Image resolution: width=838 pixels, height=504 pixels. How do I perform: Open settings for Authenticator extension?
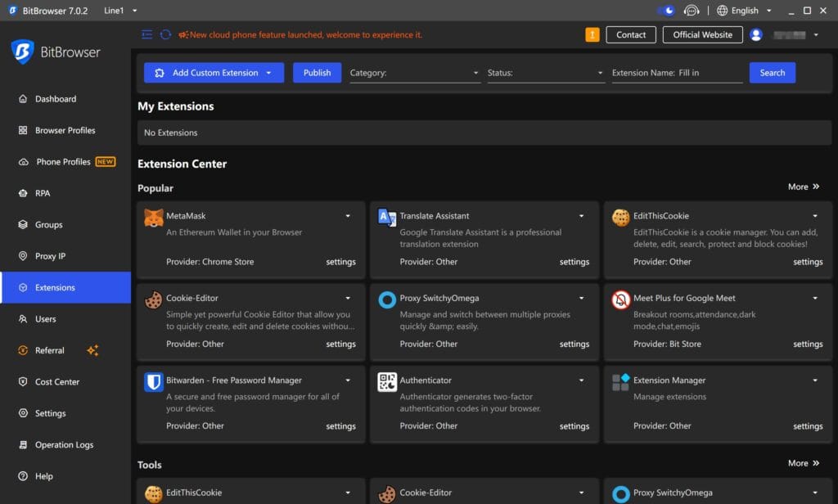(574, 426)
